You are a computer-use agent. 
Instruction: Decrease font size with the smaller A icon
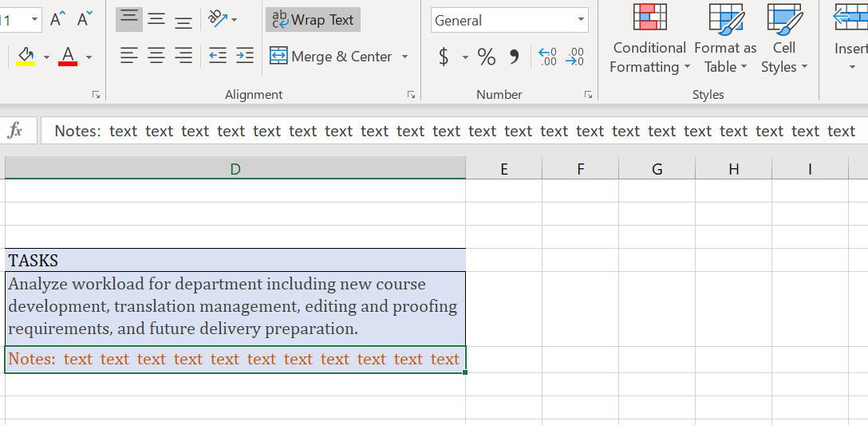(x=85, y=20)
